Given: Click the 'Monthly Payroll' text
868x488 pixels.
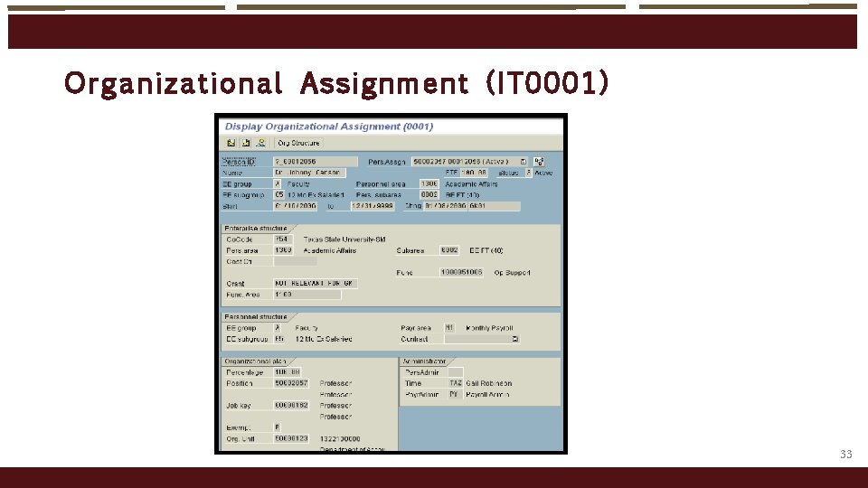Looking at the screenshot, I should [x=489, y=328].
